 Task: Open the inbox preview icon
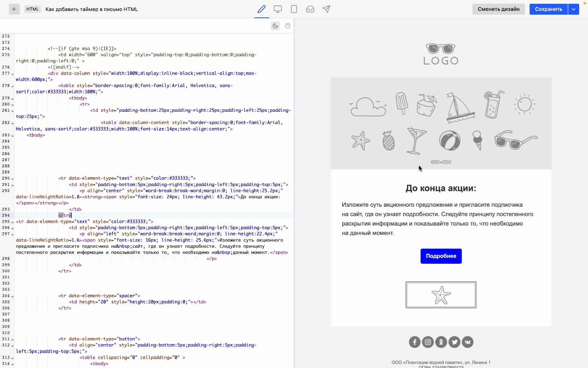310,9
